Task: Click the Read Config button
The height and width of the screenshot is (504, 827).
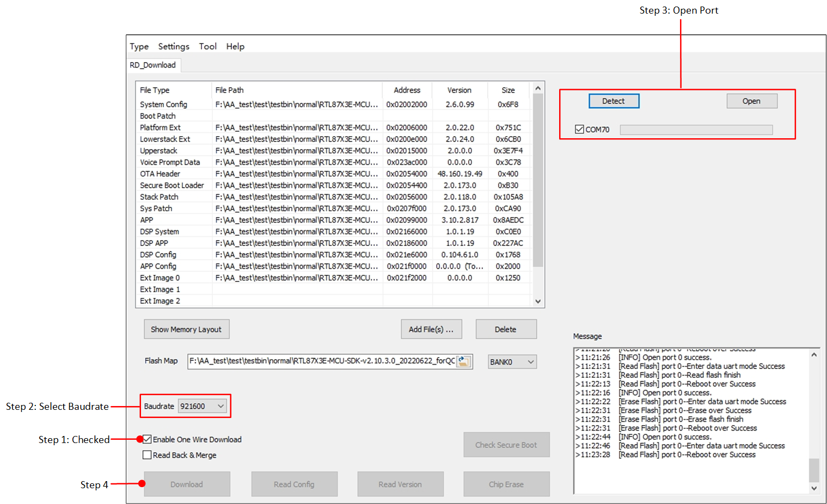Action: point(294,484)
